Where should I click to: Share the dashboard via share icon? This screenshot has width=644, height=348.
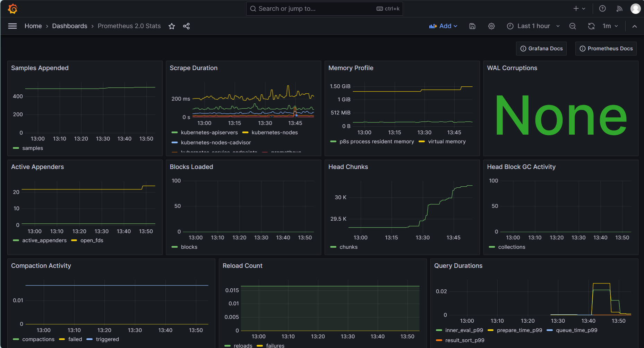(186, 26)
